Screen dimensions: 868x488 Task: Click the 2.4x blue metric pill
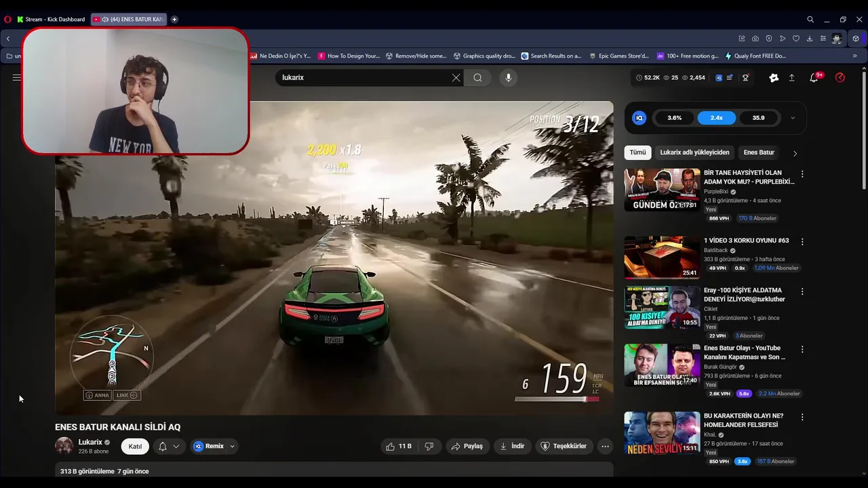pos(716,118)
